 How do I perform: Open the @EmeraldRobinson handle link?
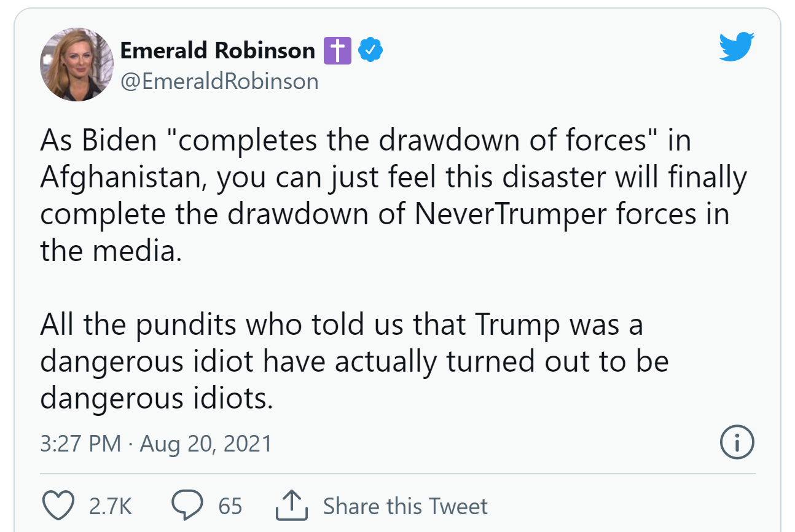point(220,81)
